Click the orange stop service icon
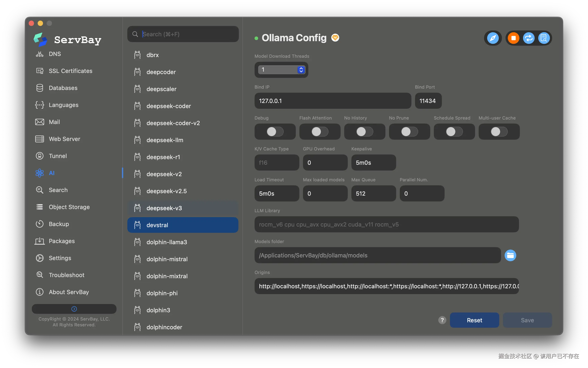 point(513,38)
